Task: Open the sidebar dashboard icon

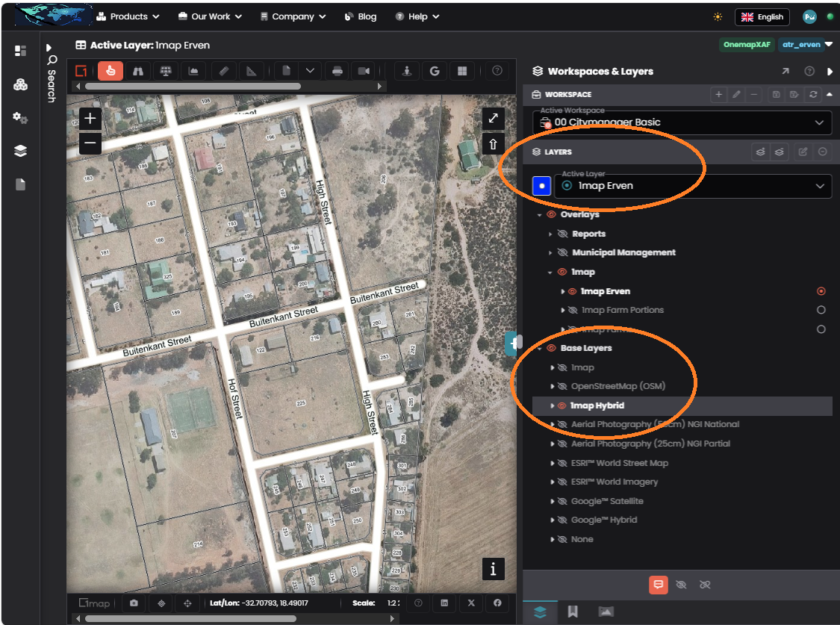Action: [x=20, y=51]
